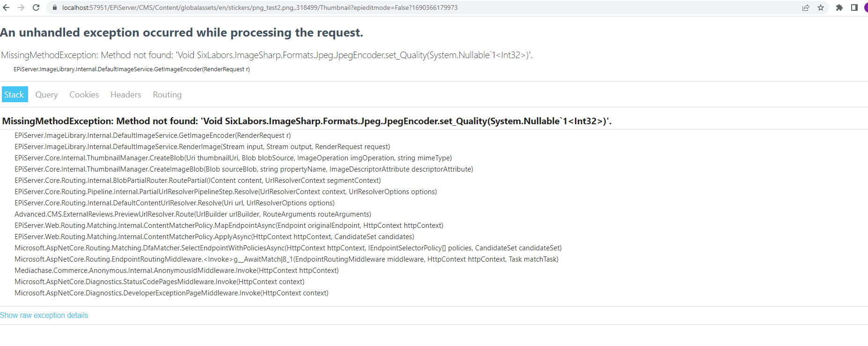The width and height of the screenshot is (868, 346).
Task: Bookmark this page with the star
Action: point(821,8)
